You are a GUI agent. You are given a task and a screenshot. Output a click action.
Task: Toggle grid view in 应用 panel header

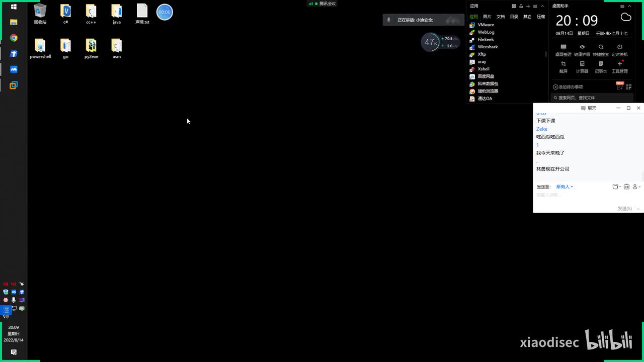[514, 6]
